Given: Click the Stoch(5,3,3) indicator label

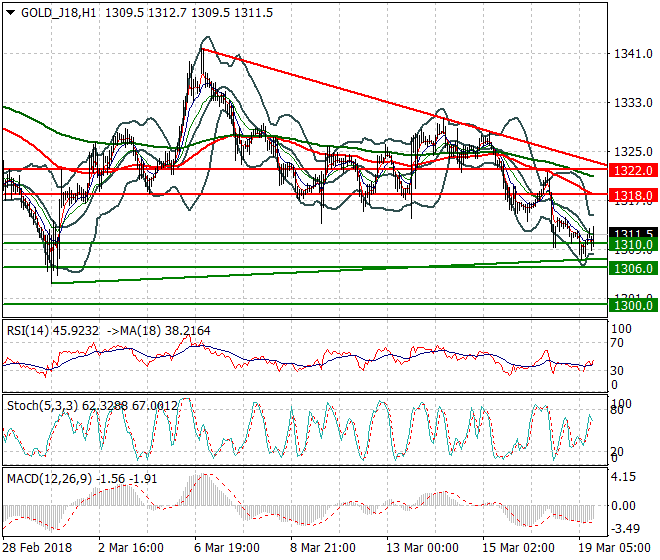Looking at the screenshot, I should tap(43, 406).
